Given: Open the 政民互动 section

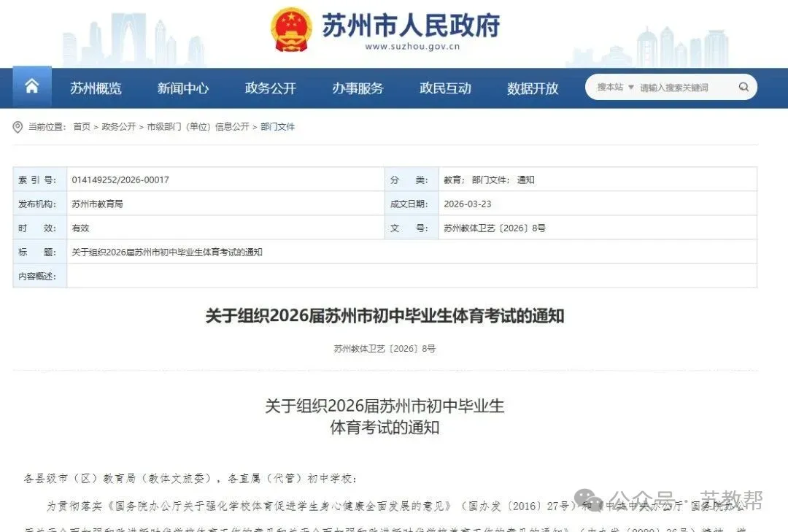Looking at the screenshot, I should tap(445, 88).
